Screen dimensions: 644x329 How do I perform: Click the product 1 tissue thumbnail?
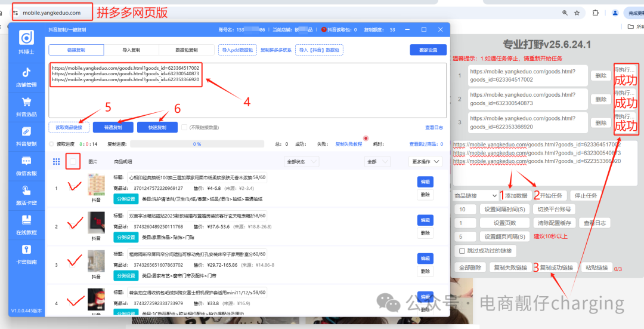tap(96, 185)
